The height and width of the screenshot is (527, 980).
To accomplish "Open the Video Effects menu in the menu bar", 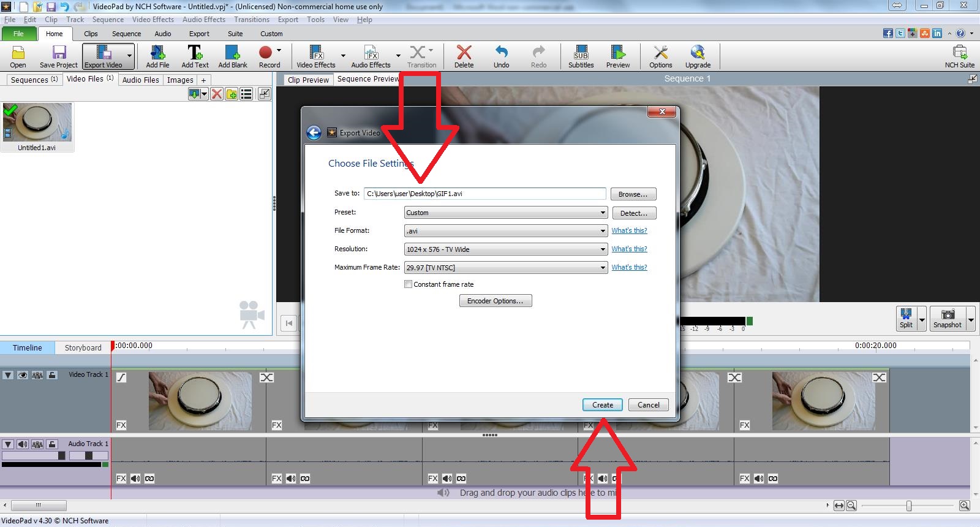I will coord(153,20).
